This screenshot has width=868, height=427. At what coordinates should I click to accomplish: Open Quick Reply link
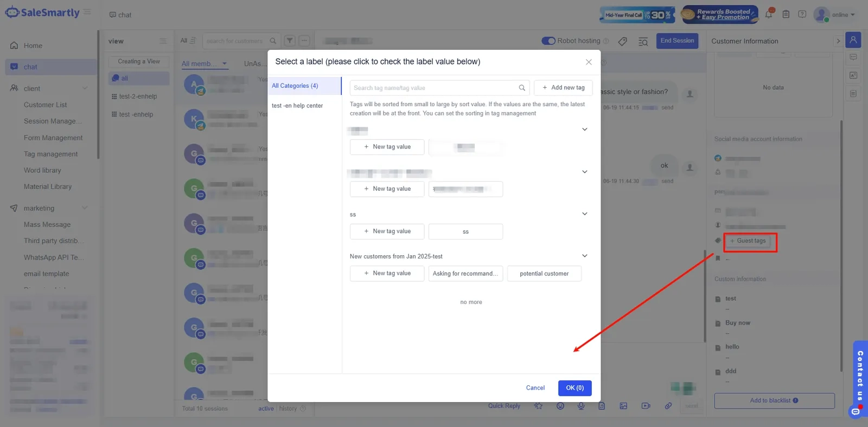tap(504, 406)
